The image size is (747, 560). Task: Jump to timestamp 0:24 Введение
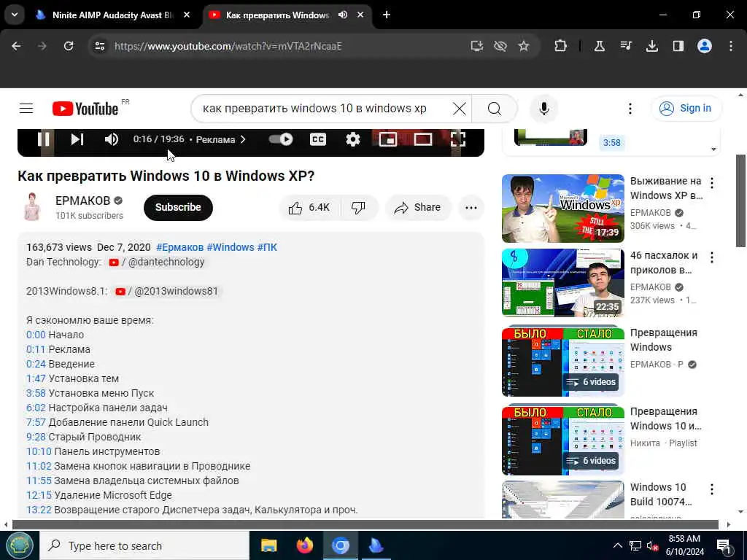pos(36,364)
